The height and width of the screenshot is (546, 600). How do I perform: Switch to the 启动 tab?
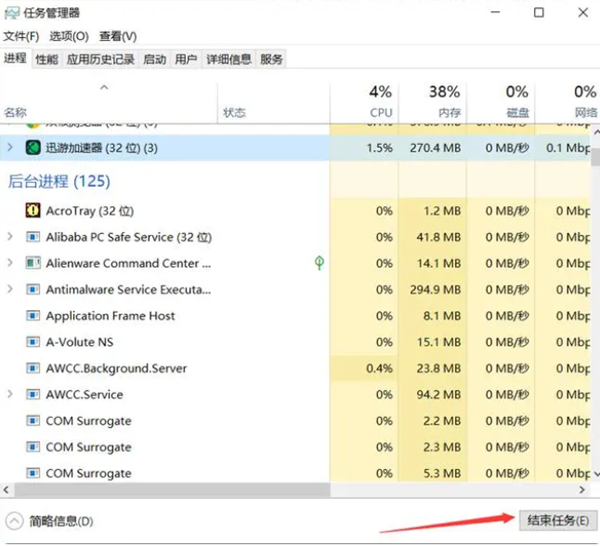pyautogui.click(x=155, y=59)
